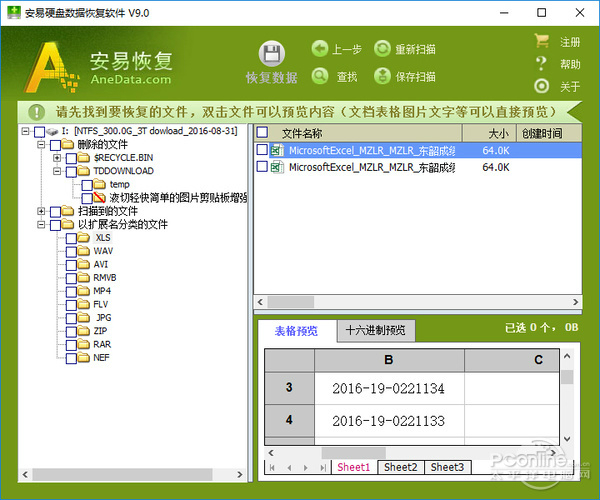The height and width of the screenshot is (500, 600).
Task: Click the app icon in title bar
Action: tap(14, 12)
